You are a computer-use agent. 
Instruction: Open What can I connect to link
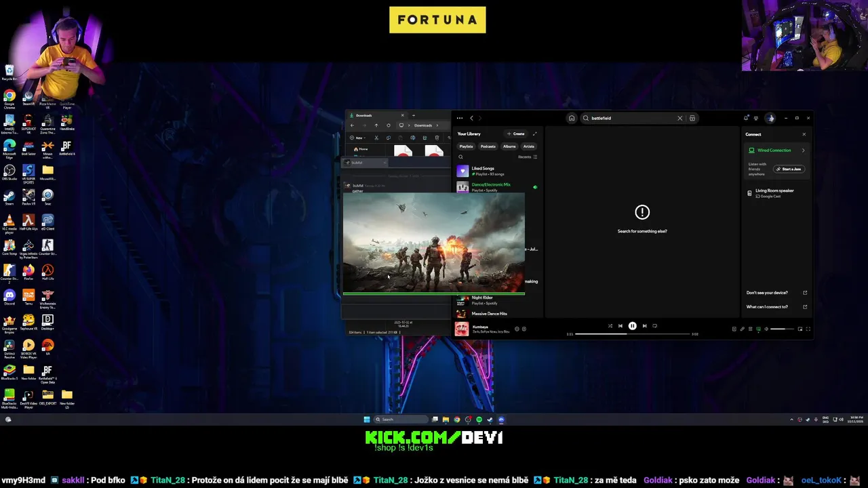coord(776,307)
